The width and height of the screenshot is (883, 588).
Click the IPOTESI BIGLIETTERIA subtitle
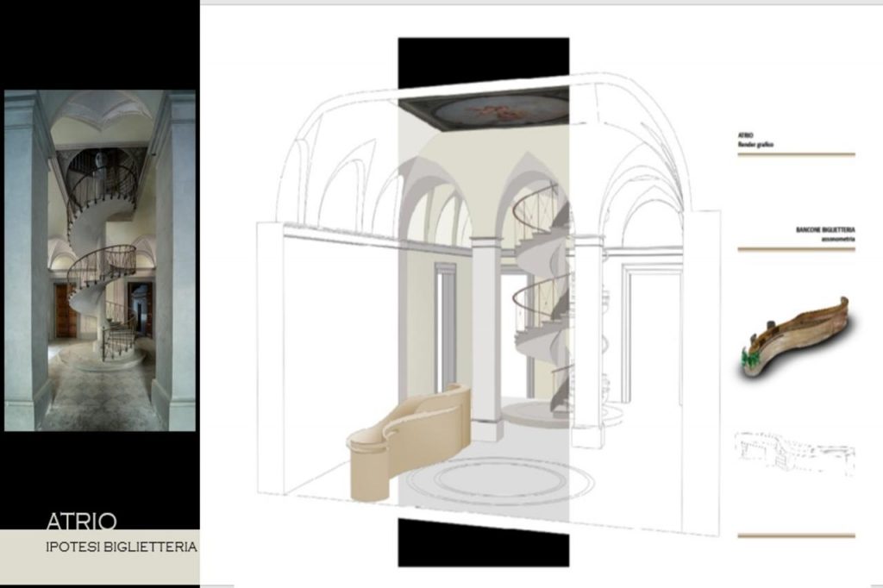click(x=121, y=547)
